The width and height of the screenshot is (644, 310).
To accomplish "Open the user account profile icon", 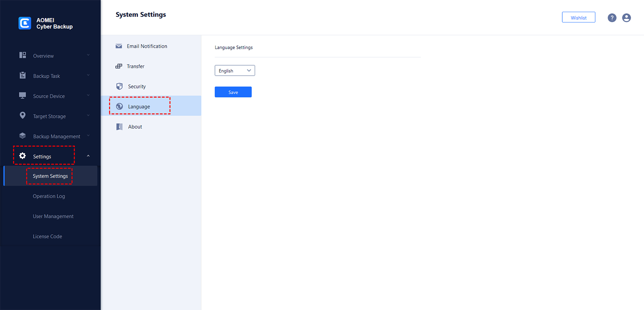I will [626, 18].
